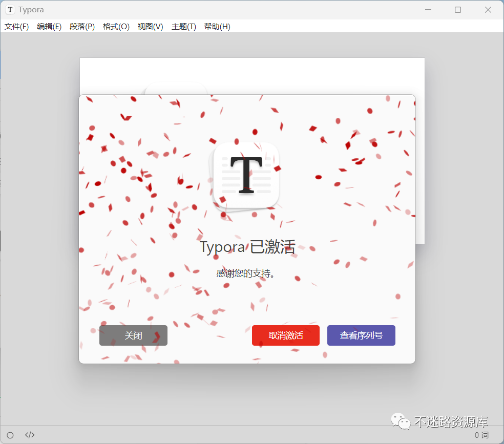This screenshot has height=444, width=504.
Task: Click the 感谢您的支持 message
Action: tap(245, 273)
